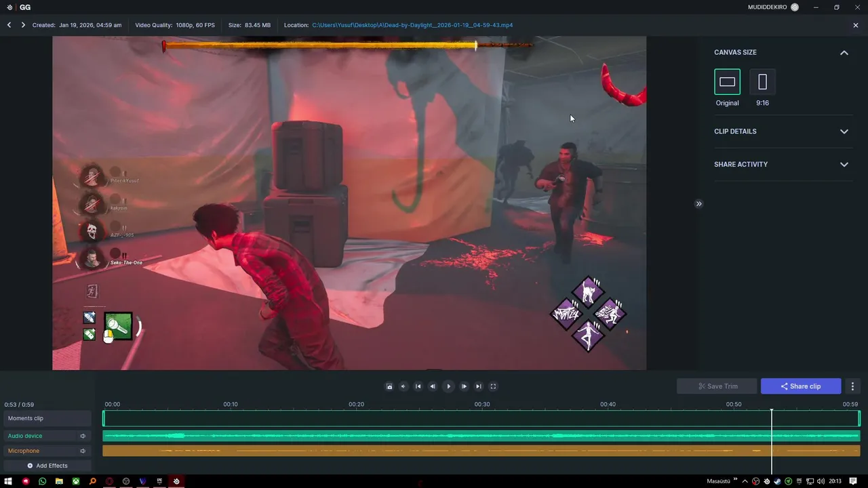Jump to 00:30 on the timeline ruler

point(481,404)
